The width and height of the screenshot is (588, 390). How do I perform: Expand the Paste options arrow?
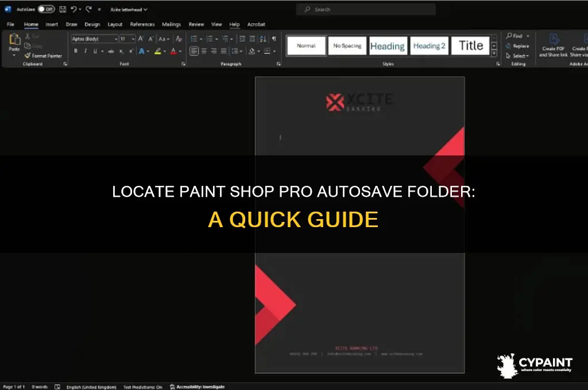pyautogui.click(x=14, y=56)
